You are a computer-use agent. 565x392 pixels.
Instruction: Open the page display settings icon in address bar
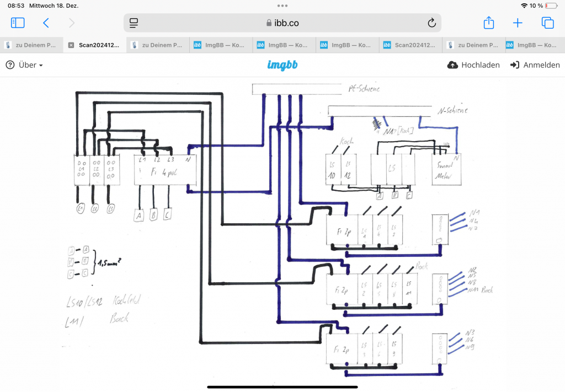pyautogui.click(x=133, y=23)
